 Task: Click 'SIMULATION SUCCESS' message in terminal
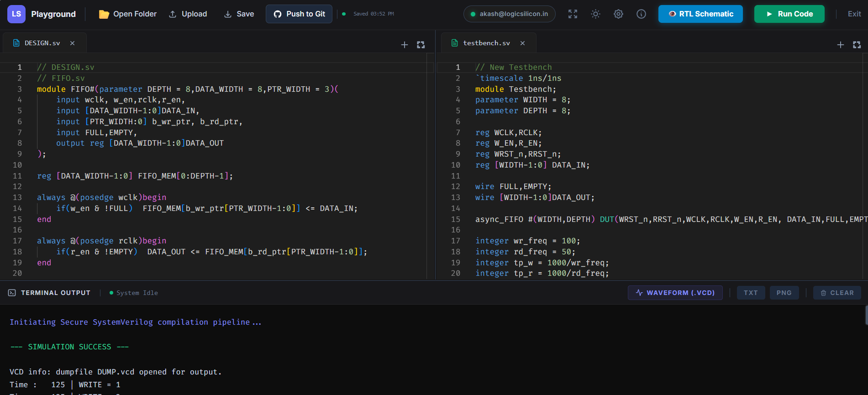(x=69, y=347)
